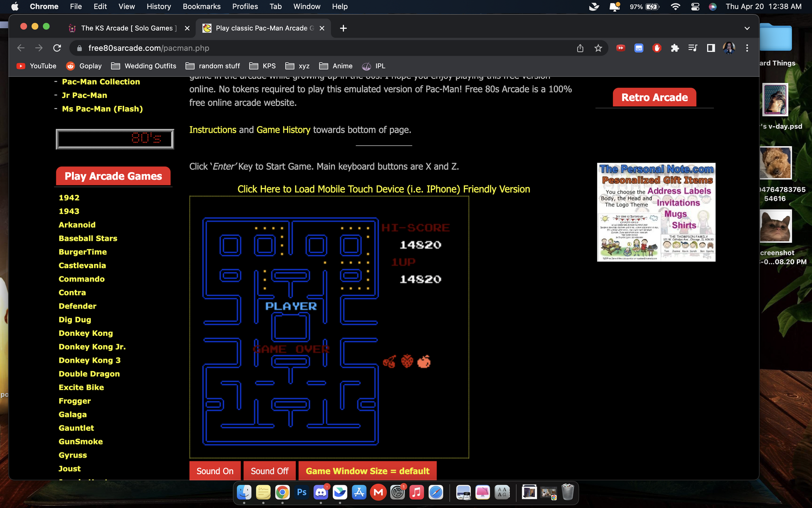Screen dimensions: 812x508
Task: Open the Donkey Kong Jr. game link
Action: pyautogui.click(x=92, y=347)
